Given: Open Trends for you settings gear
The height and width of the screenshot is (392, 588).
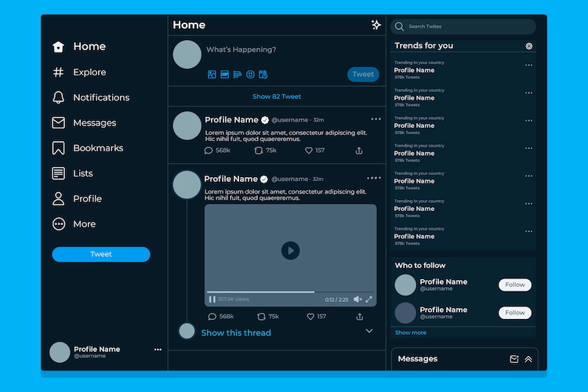Looking at the screenshot, I should 529,46.
